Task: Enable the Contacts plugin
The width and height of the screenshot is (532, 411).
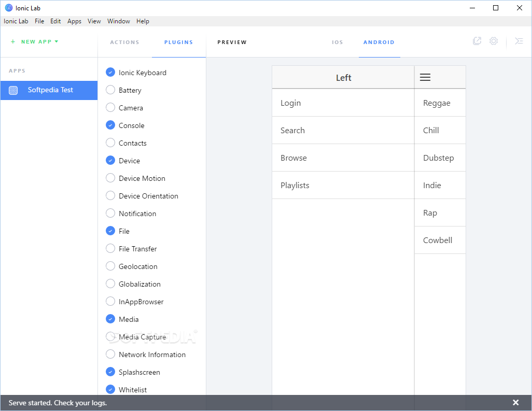Action: [110, 143]
